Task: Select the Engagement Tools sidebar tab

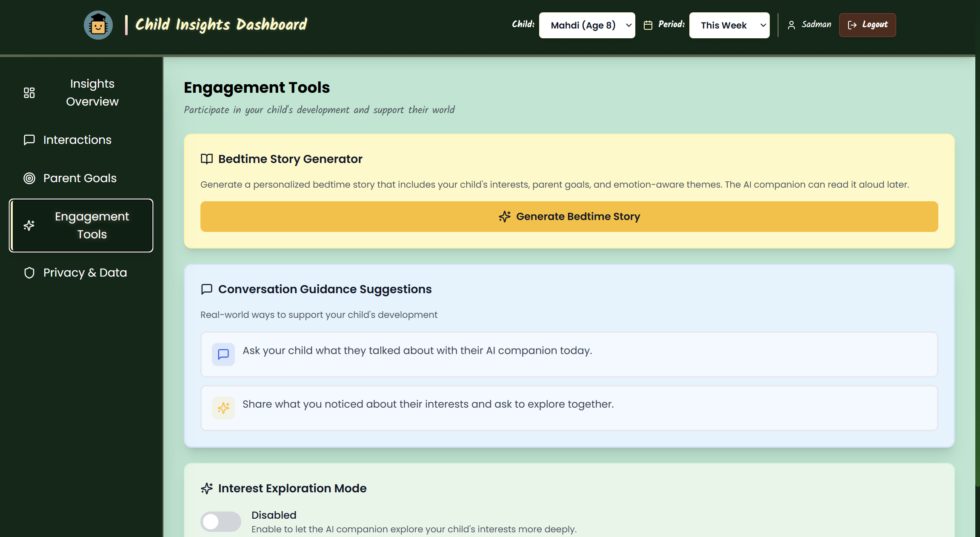Action: (x=81, y=226)
